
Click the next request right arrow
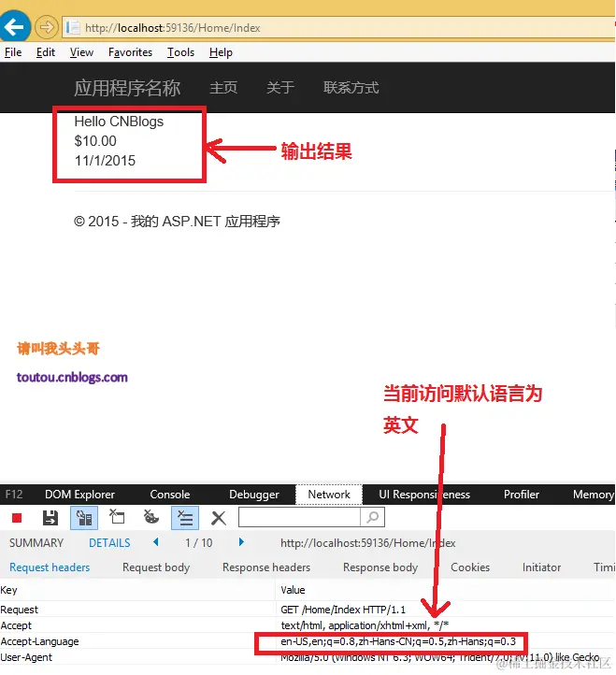(241, 542)
